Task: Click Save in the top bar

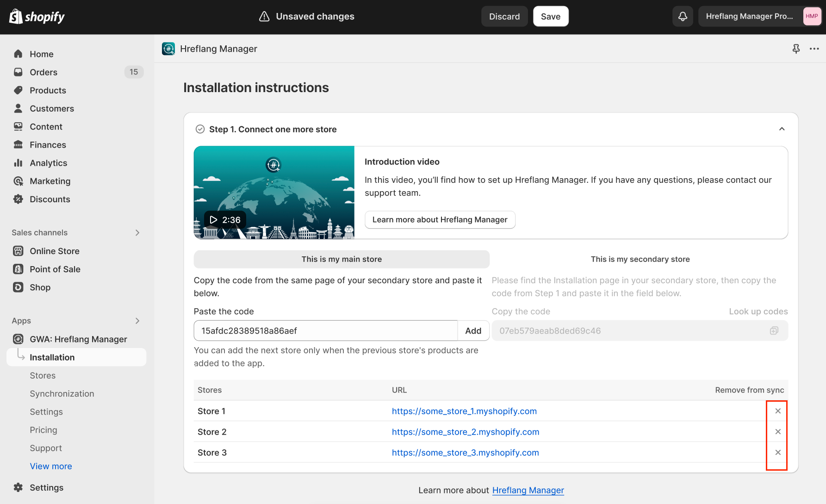Action: click(551, 16)
